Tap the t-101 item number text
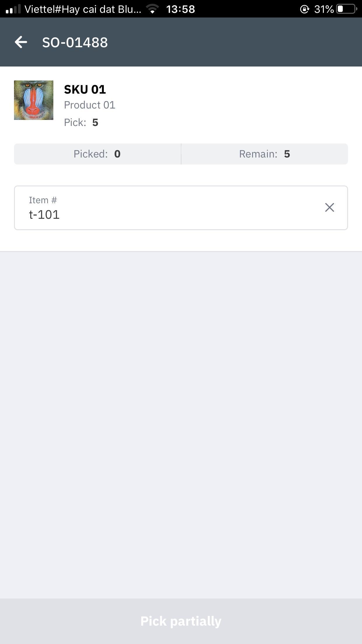The height and width of the screenshot is (644, 362). (44, 215)
